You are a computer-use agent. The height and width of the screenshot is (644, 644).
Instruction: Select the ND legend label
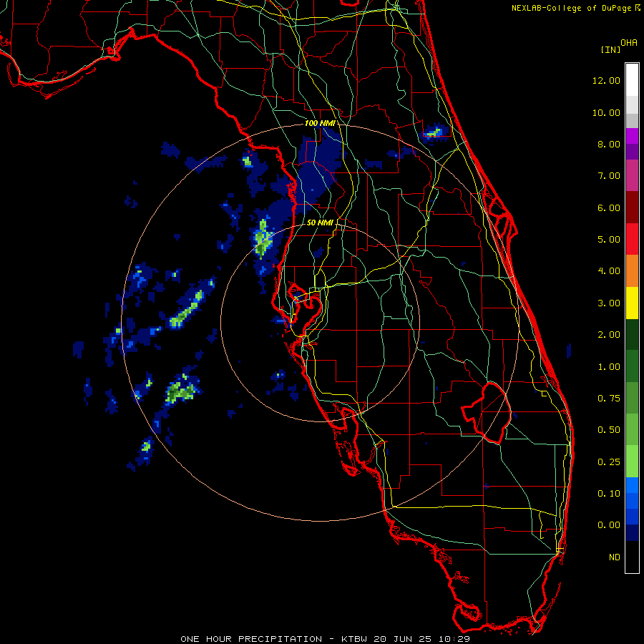(615, 557)
